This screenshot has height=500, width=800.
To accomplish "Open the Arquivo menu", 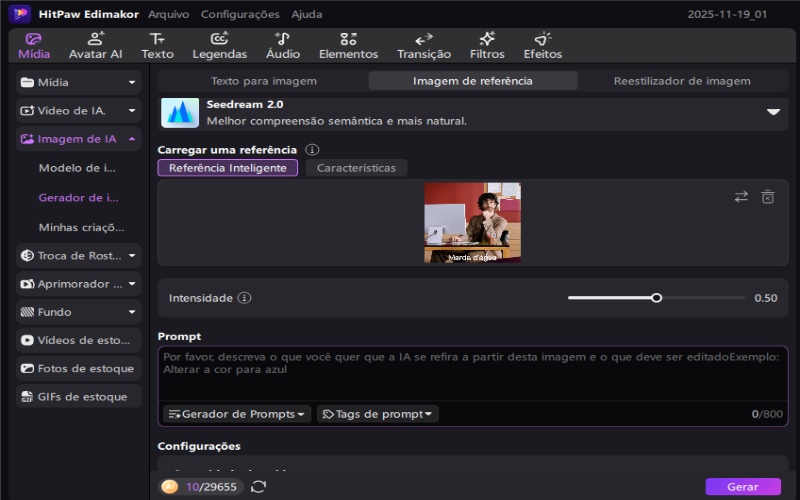I will pos(168,14).
